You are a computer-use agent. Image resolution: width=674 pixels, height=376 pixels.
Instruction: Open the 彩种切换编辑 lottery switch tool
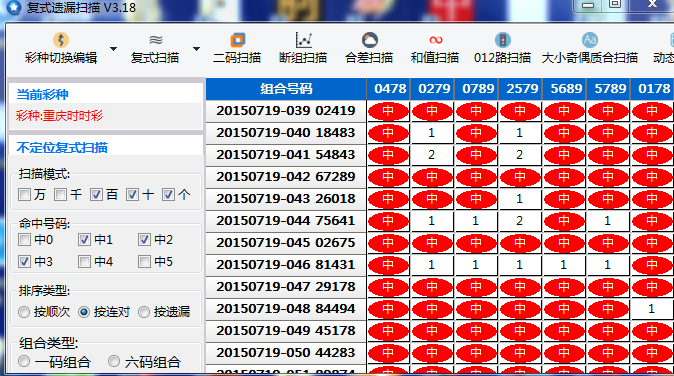point(61,48)
